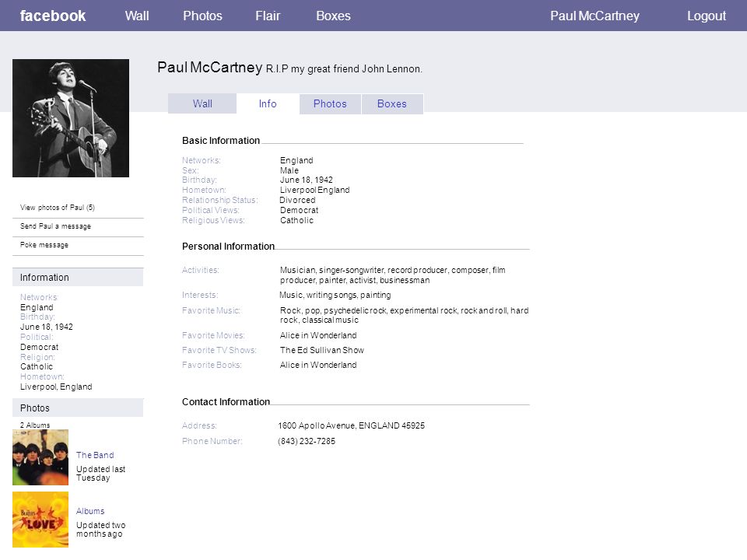Viewport: 747px width, 560px height.
Task: Click Religious Views value in Basic Information
Action: tap(296, 220)
